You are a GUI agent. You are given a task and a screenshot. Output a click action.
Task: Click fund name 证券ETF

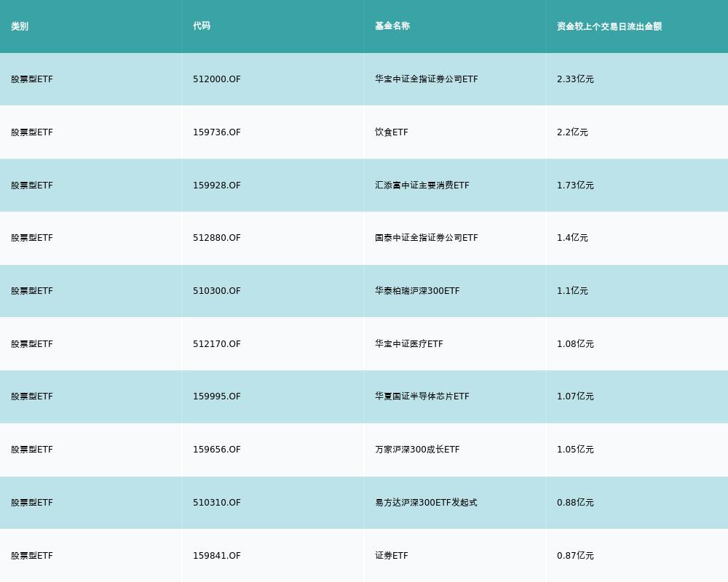click(x=392, y=556)
